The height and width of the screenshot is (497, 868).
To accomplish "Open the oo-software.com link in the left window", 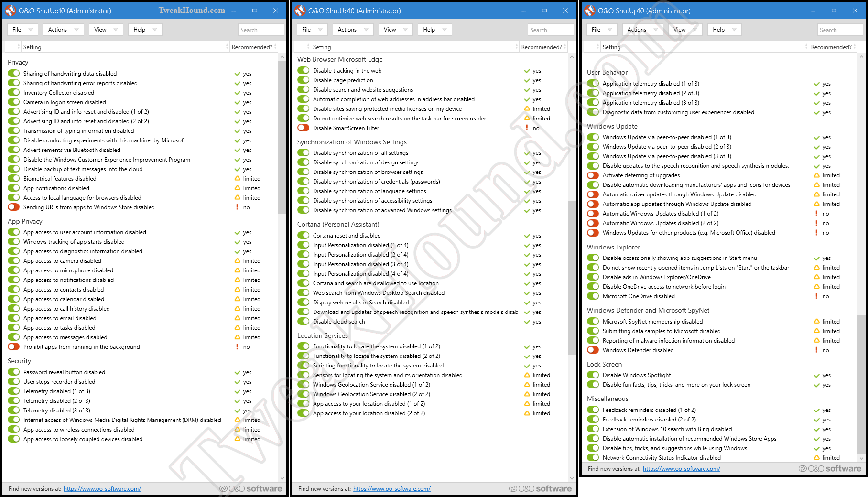I will (x=102, y=489).
